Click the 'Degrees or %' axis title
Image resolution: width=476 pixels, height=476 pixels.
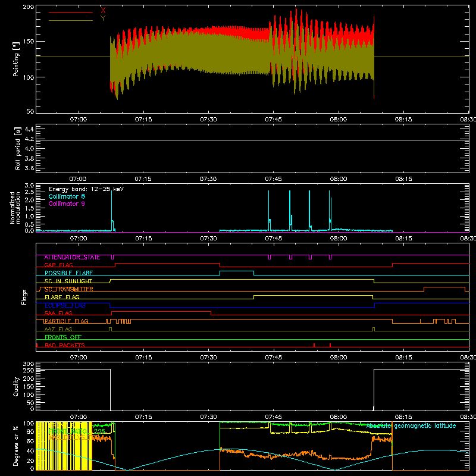(x=16, y=446)
